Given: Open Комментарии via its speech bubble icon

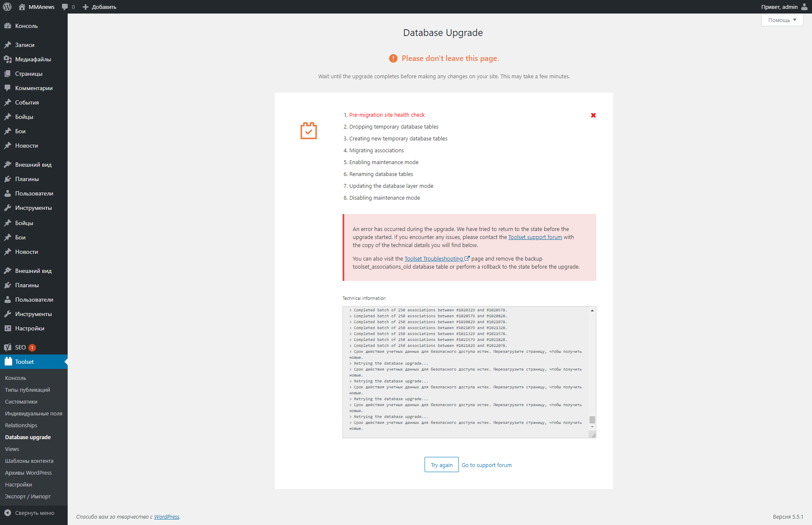Looking at the screenshot, I should 8,88.
